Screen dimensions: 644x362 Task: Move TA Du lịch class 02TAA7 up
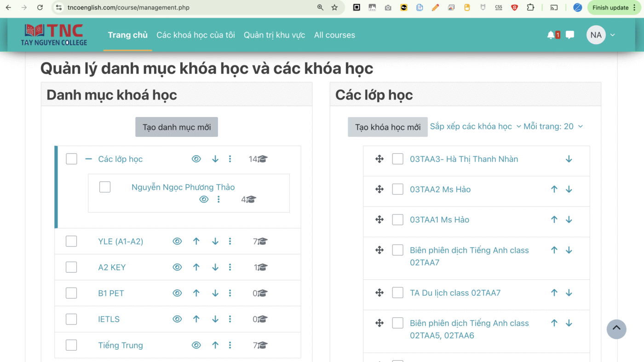pyautogui.click(x=554, y=293)
